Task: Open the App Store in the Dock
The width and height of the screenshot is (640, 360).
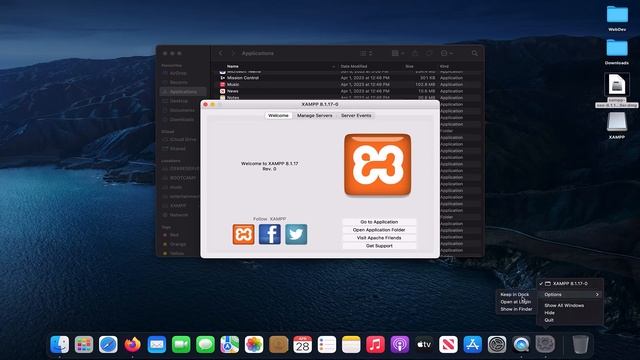Action: point(472,345)
